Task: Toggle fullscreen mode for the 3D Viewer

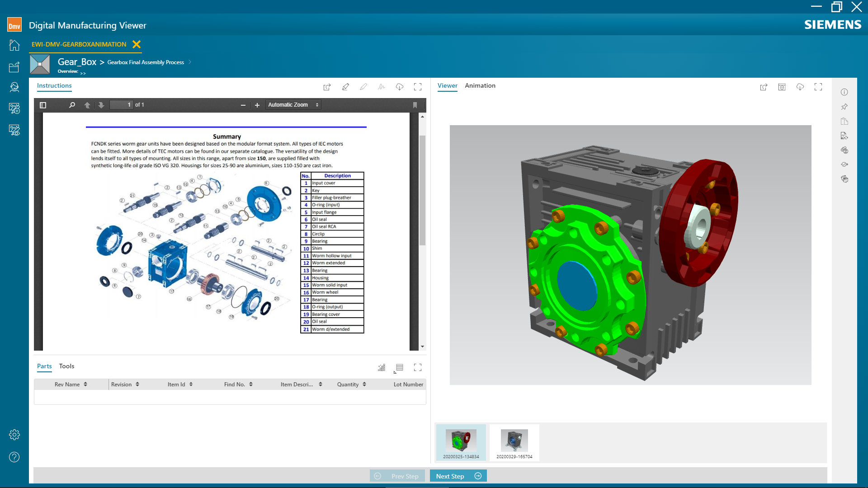Action: tap(818, 86)
